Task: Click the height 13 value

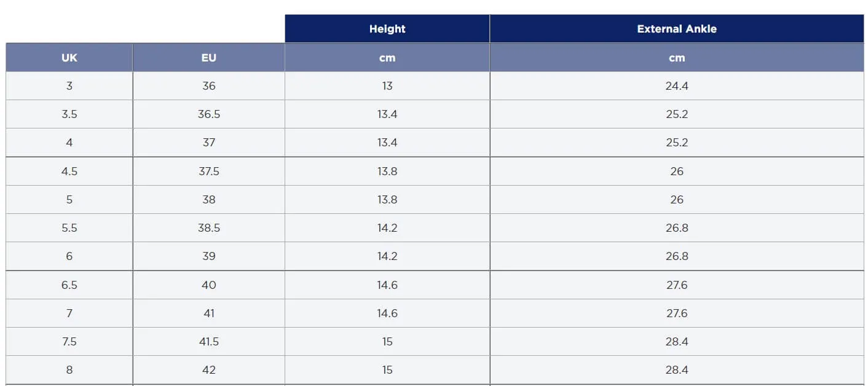Action: [387, 86]
